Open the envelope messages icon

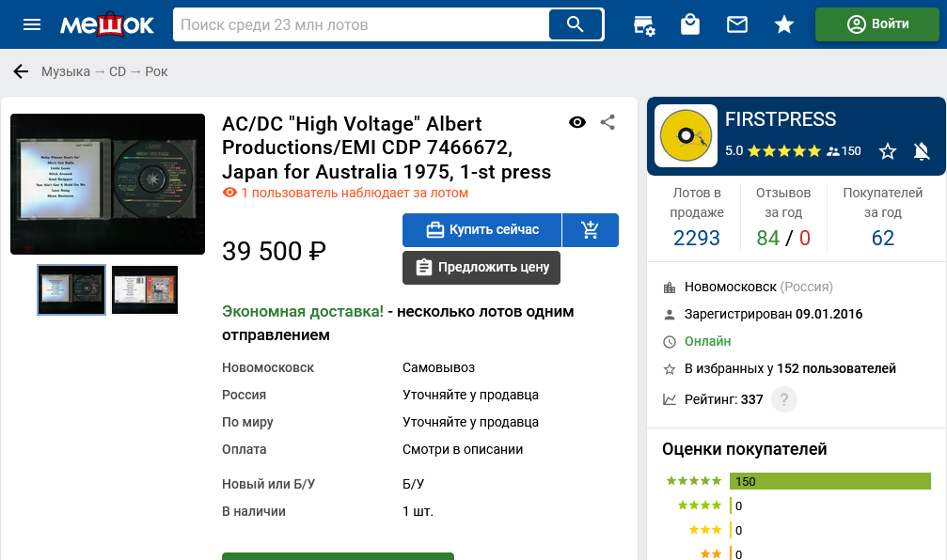click(x=737, y=24)
